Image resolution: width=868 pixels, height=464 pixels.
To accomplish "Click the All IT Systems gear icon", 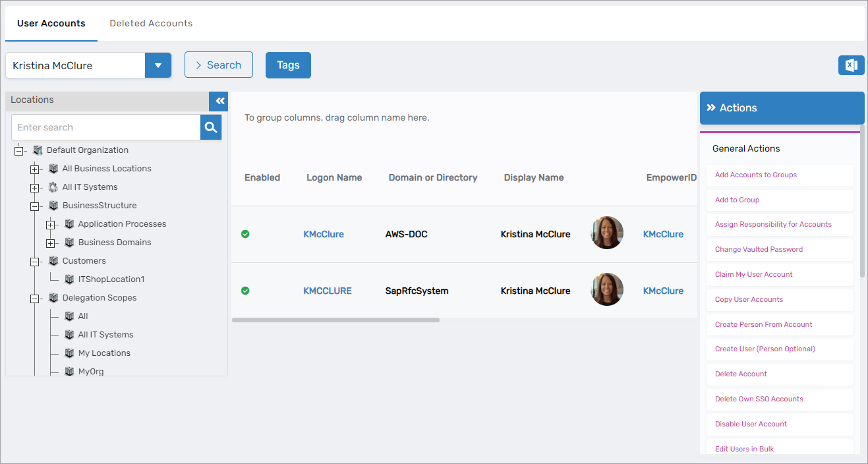I will [x=53, y=187].
